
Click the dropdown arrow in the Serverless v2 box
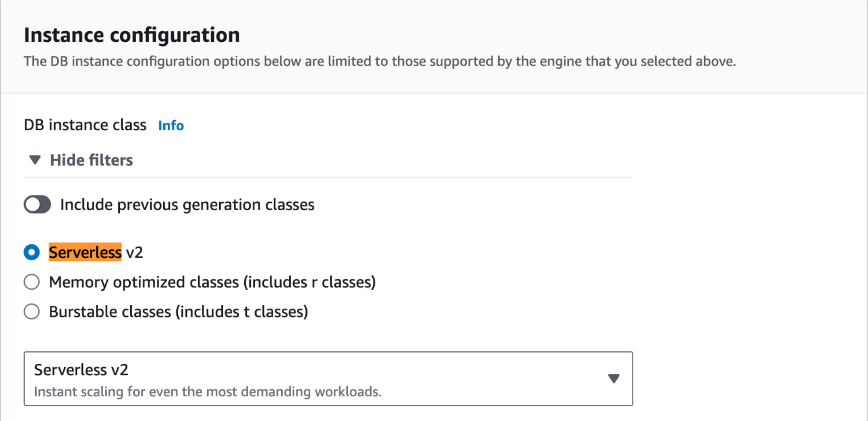pos(614,379)
